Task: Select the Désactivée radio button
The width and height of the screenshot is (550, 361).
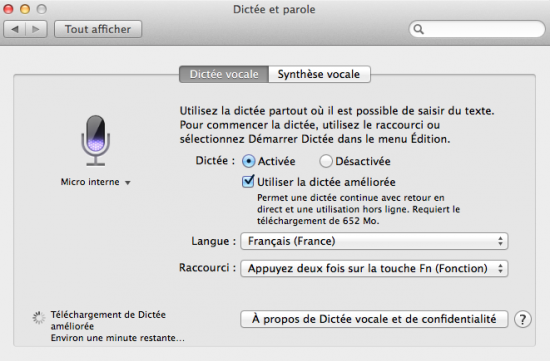Action: coord(326,161)
